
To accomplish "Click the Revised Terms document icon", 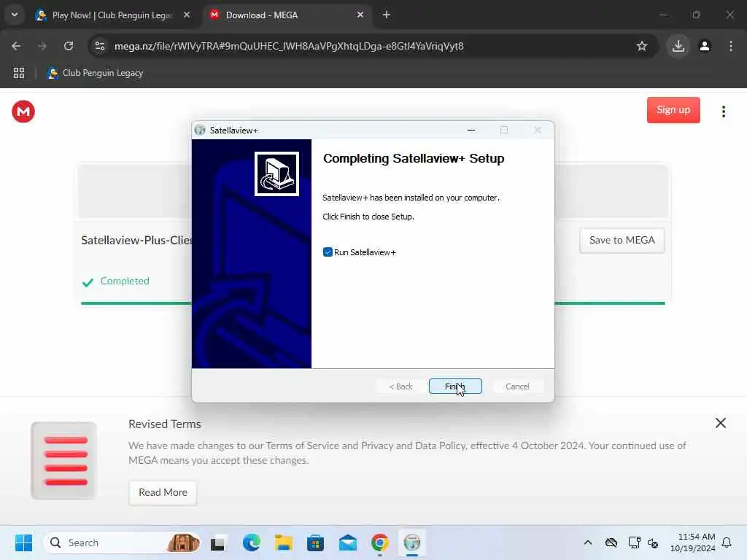I will tap(64, 461).
